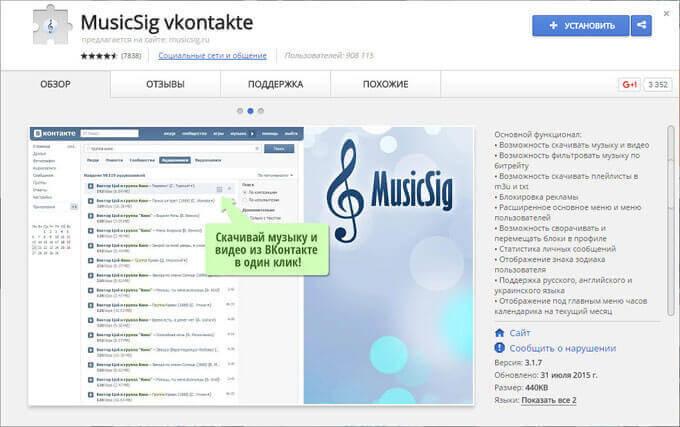Click the exclamation report icon
Viewport: 680px width, 427px height.
(500, 348)
